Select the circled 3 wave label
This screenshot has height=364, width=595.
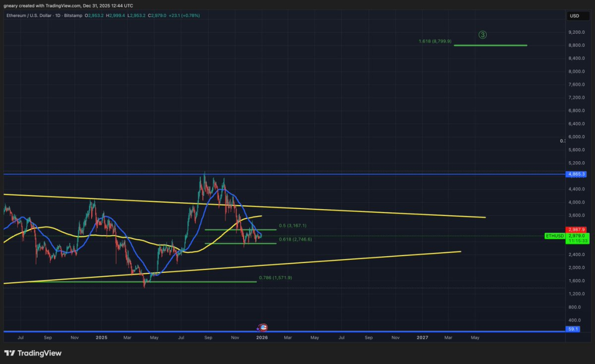tap(482, 35)
